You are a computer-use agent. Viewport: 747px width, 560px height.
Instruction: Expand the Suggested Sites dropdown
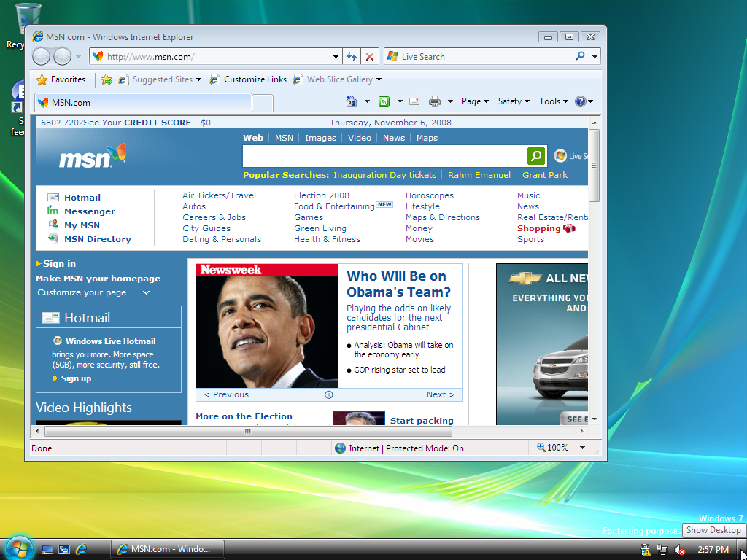pyautogui.click(x=198, y=79)
